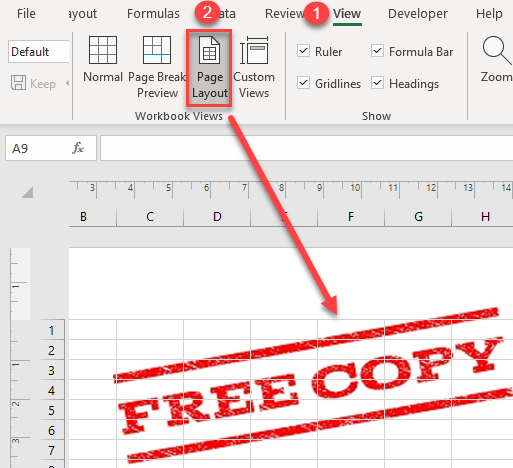
Task: Select column D header
Action: coord(217,217)
